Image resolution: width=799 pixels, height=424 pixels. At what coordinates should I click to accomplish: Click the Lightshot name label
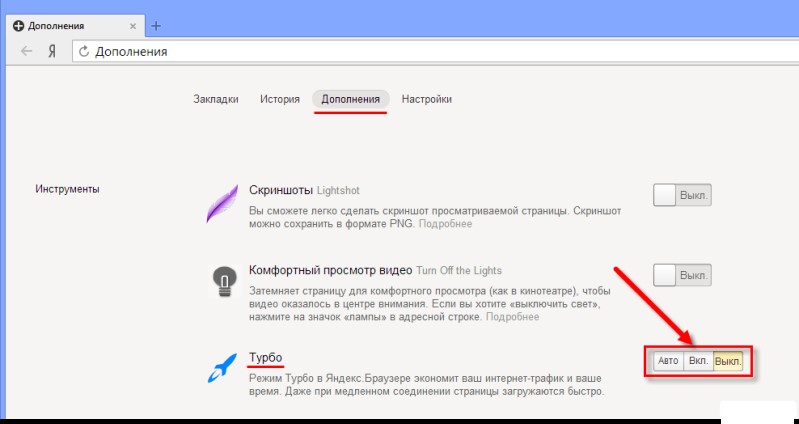[x=338, y=191]
